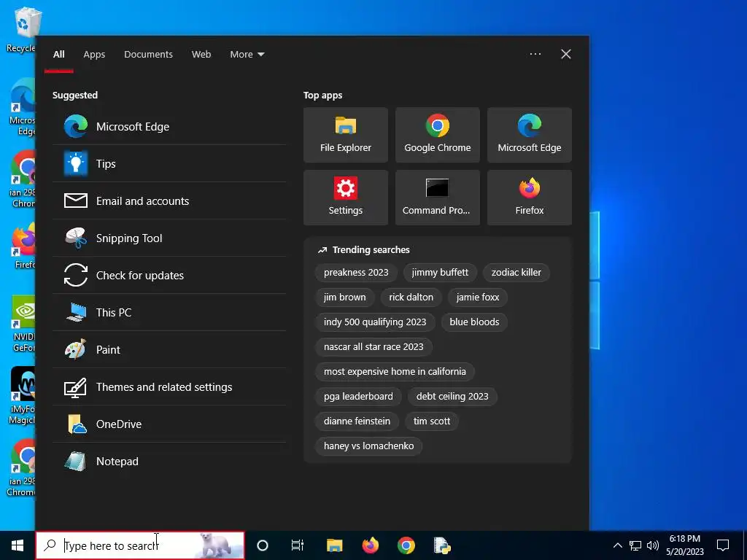Open network icon in system tray
747x560 pixels.
click(635, 545)
